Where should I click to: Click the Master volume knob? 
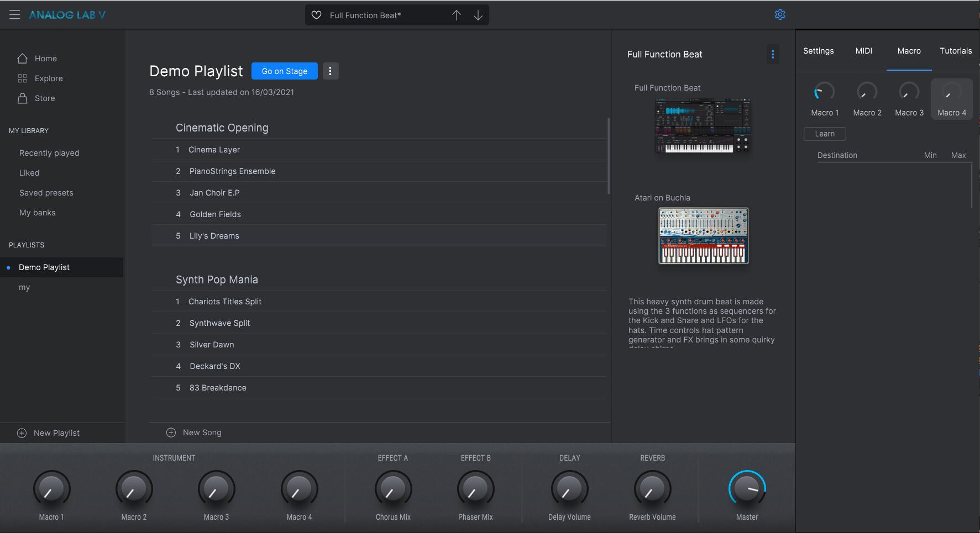pyautogui.click(x=747, y=489)
